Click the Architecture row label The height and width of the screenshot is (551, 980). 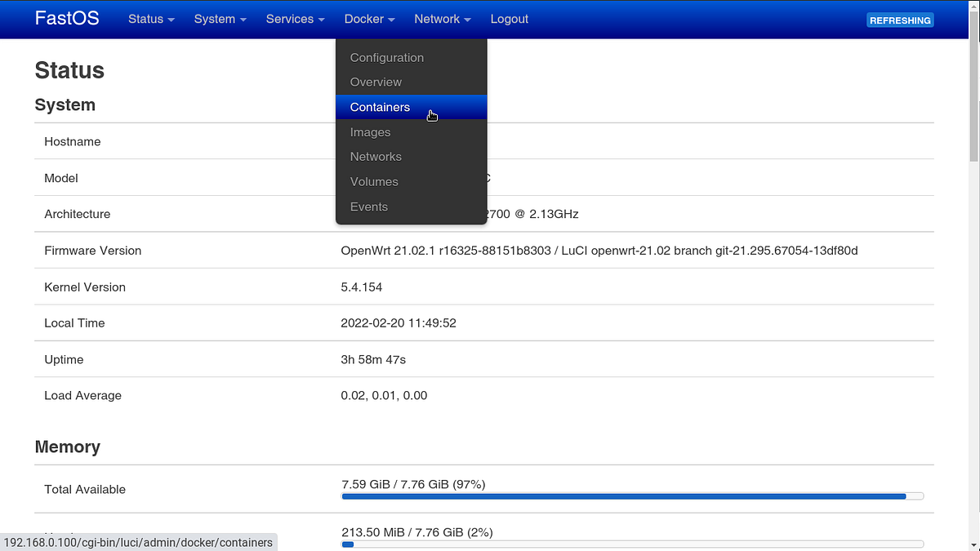77,214
